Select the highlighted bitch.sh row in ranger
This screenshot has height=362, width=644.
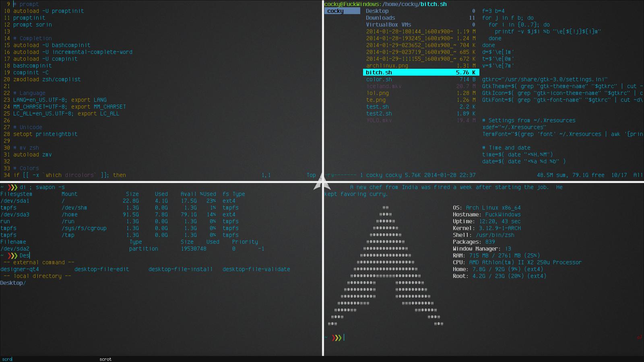[x=421, y=72]
